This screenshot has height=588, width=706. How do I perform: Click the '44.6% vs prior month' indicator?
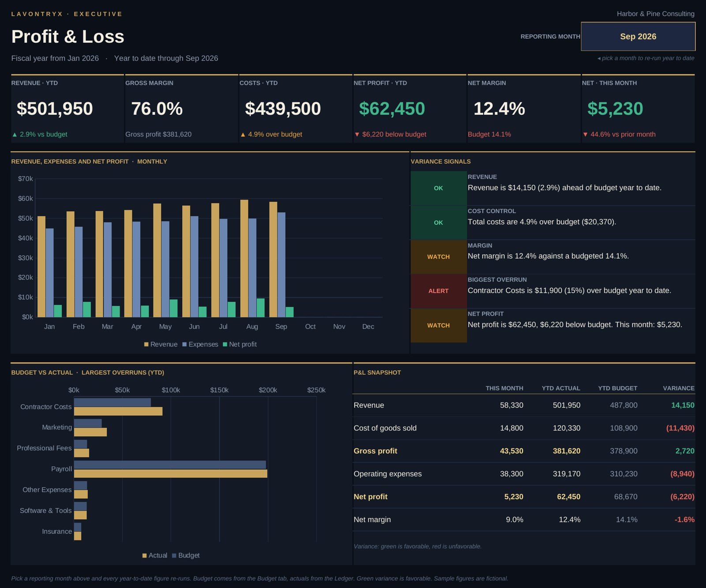(x=619, y=134)
